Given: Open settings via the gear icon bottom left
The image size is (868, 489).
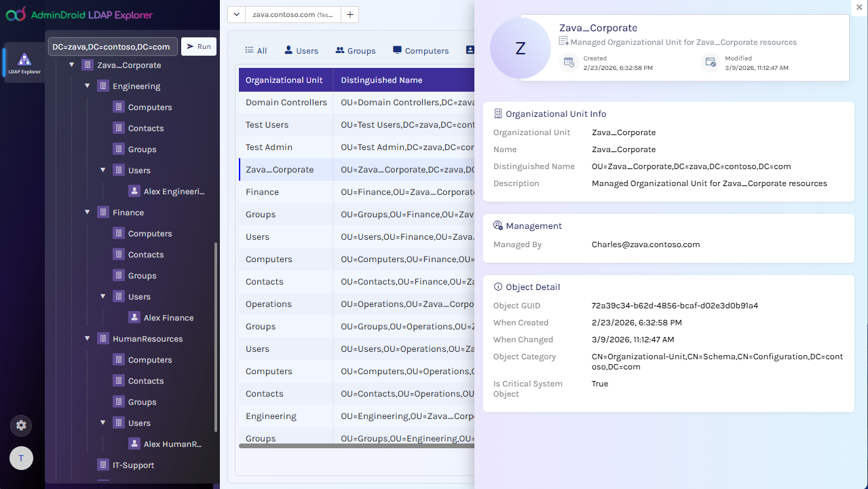Looking at the screenshot, I should pos(20,425).
